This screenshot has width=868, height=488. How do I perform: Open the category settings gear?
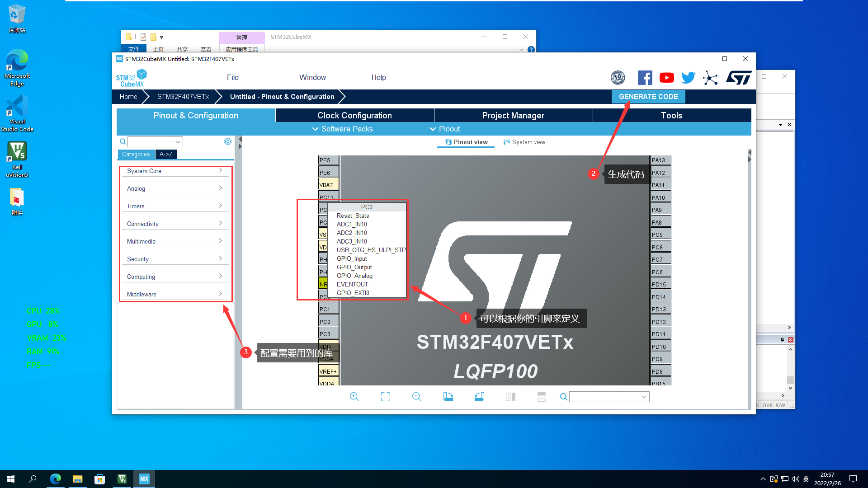pyautogui.click(x=228, y=141)
